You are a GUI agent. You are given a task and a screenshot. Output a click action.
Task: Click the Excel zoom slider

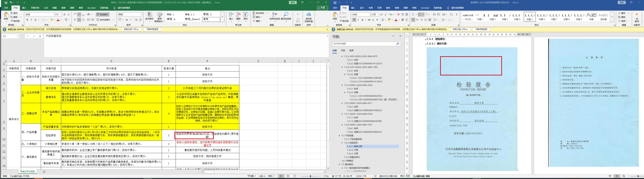click(x=310, y=176)
